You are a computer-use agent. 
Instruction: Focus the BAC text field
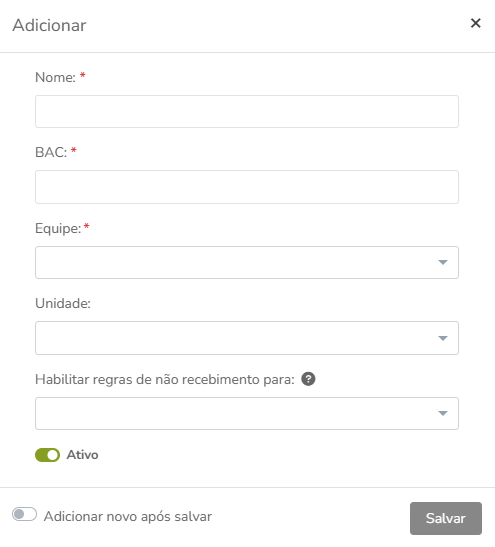coord(247,187)
